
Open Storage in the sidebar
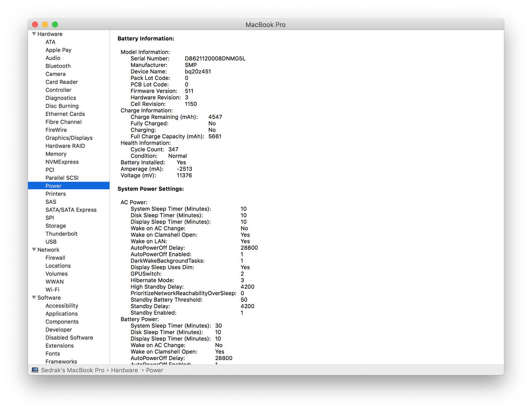click(56, 226)
